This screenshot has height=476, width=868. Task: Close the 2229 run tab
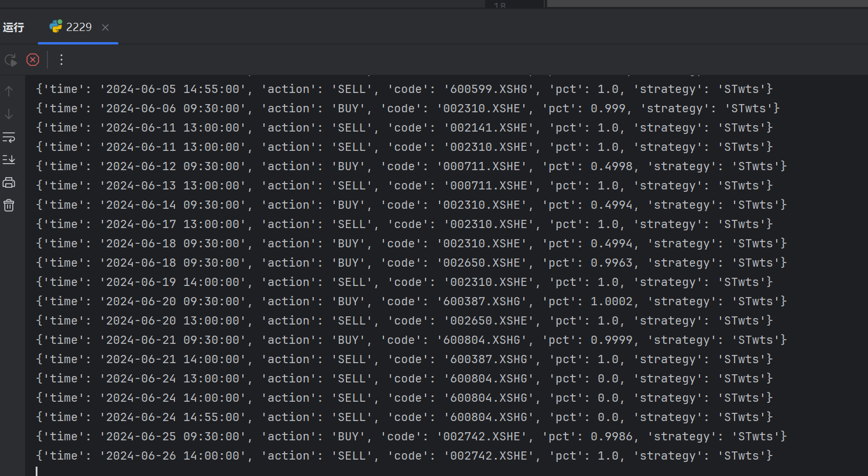coord(105,27)
